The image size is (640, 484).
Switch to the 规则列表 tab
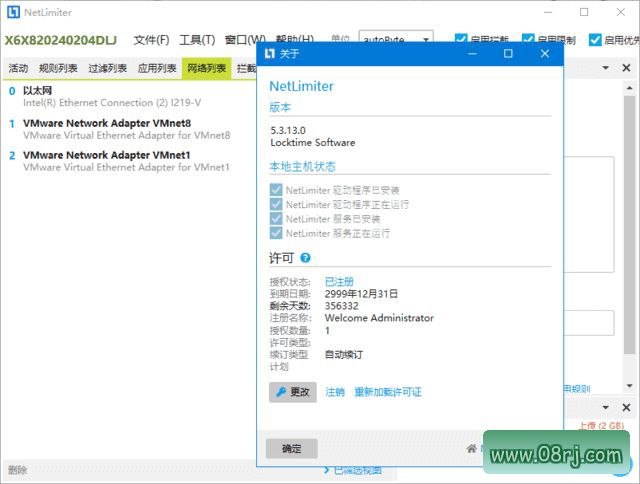pyautogui.click(x=58, y=68)
